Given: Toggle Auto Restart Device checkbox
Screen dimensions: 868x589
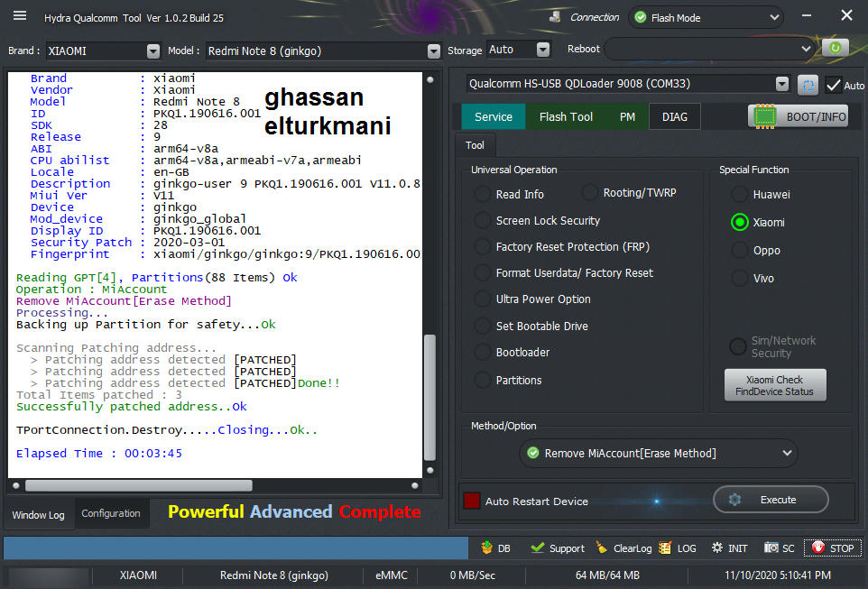Looking at the screenshot, I should point(472,501).
